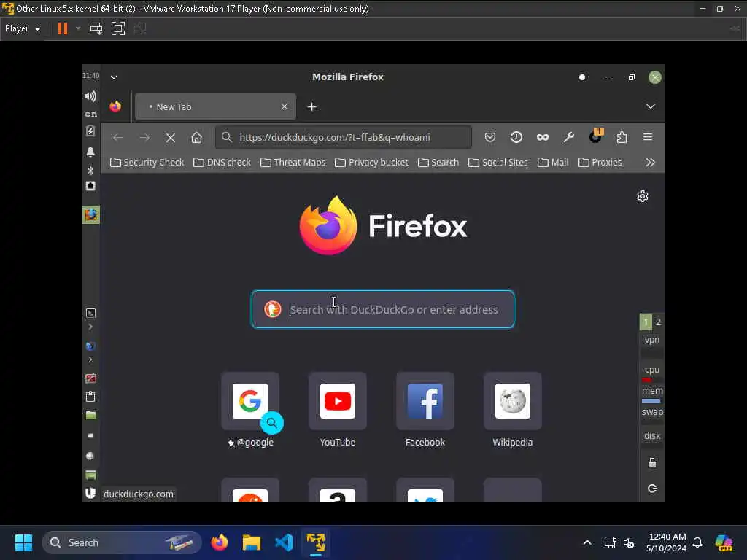The width and height of the screenshot is (747, 560).
Task: Open the VMware Player menu dropdown
Action: click(23, 28)
